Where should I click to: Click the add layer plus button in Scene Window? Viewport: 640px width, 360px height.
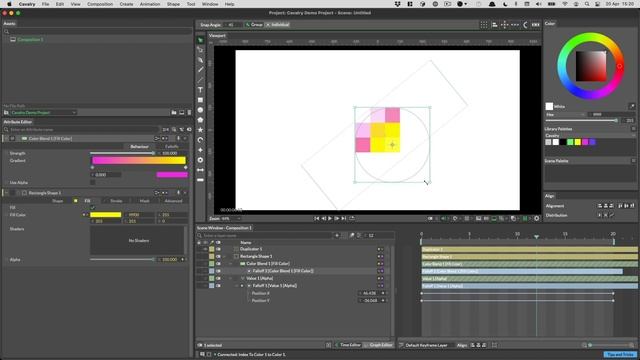[337, 235]
